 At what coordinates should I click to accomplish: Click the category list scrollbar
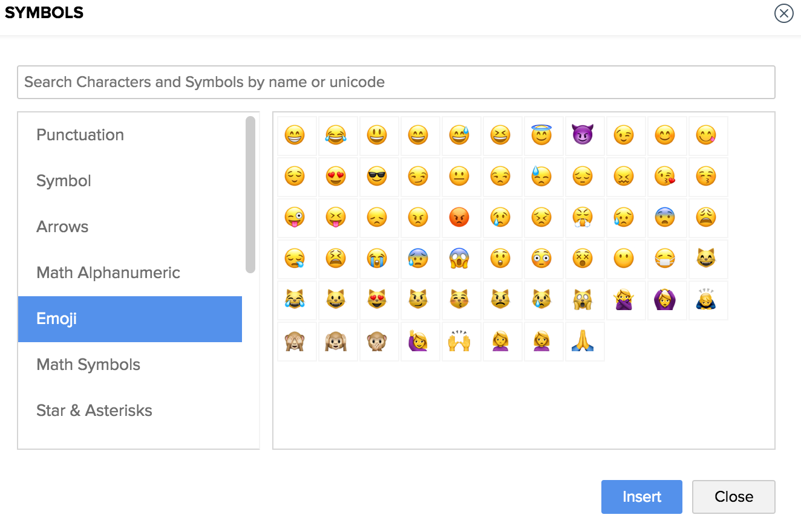click(x=250, y=195)
